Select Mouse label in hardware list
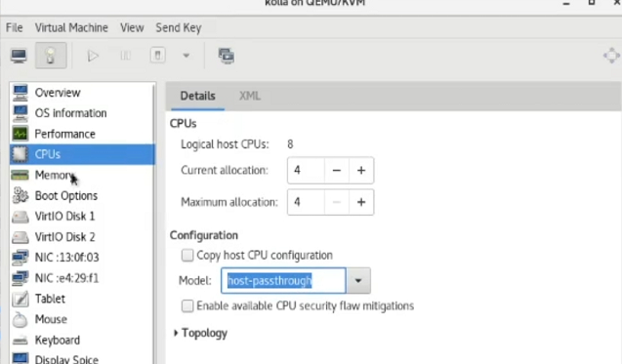Screen dimensions: 622x364 [51, 319]
